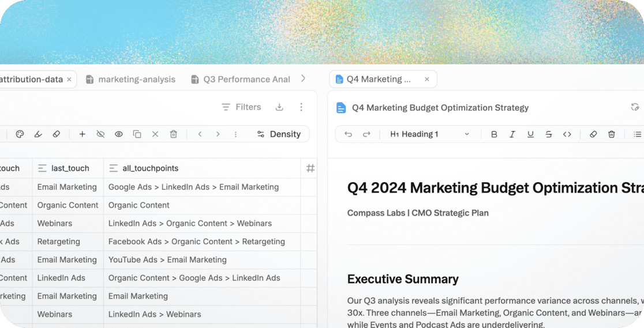The image size is (644, 328).
Task: Add a new item with plus icon
Action: point(82,134)
